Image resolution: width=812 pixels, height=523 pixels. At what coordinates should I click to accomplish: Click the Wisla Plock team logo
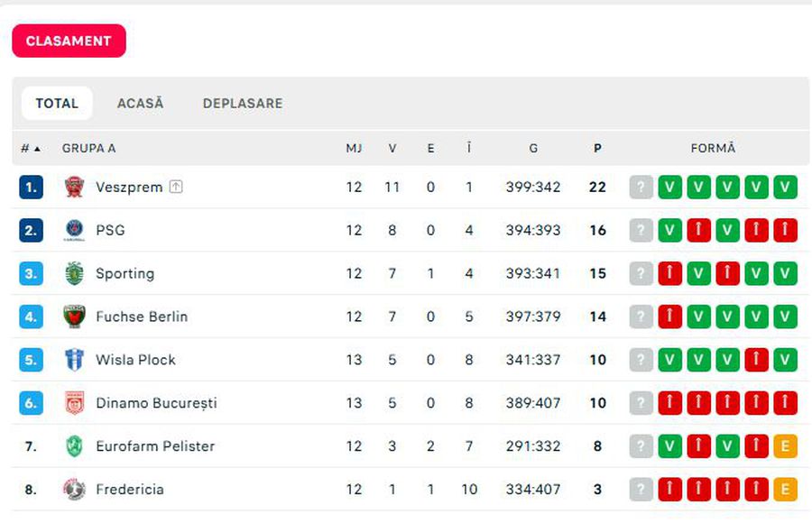tap(74, 360)
